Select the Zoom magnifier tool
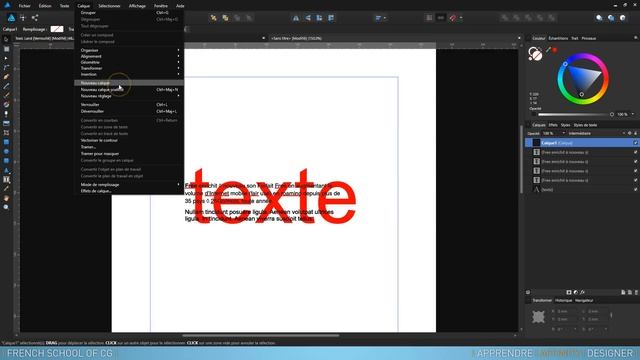640x360 pixels. (6, 207)
